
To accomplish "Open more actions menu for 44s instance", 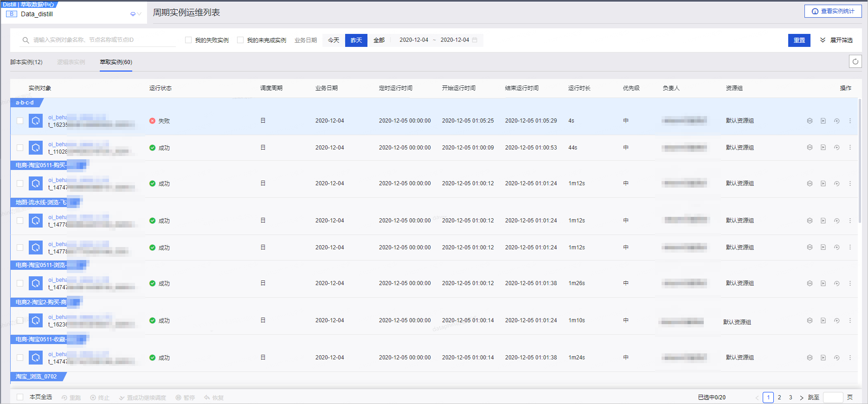I will click(x=850, y=148).
